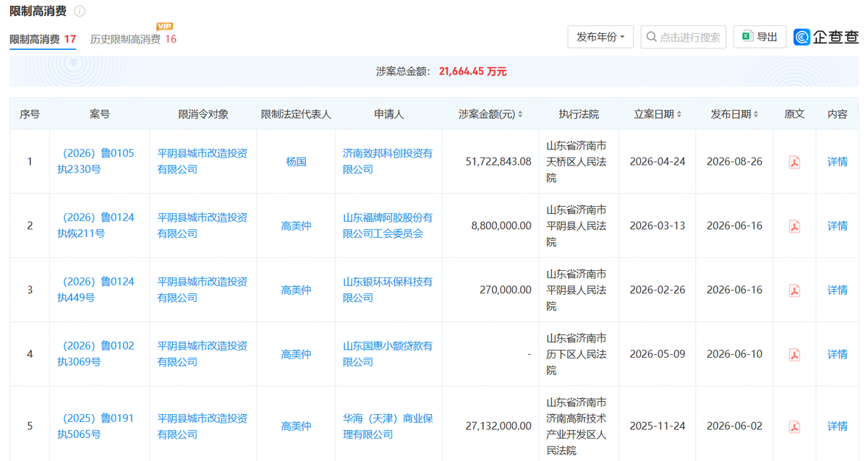The image size is (868, 461).
Task: Open the 发布年份 dropdown filter
Action: pos(601,37)
